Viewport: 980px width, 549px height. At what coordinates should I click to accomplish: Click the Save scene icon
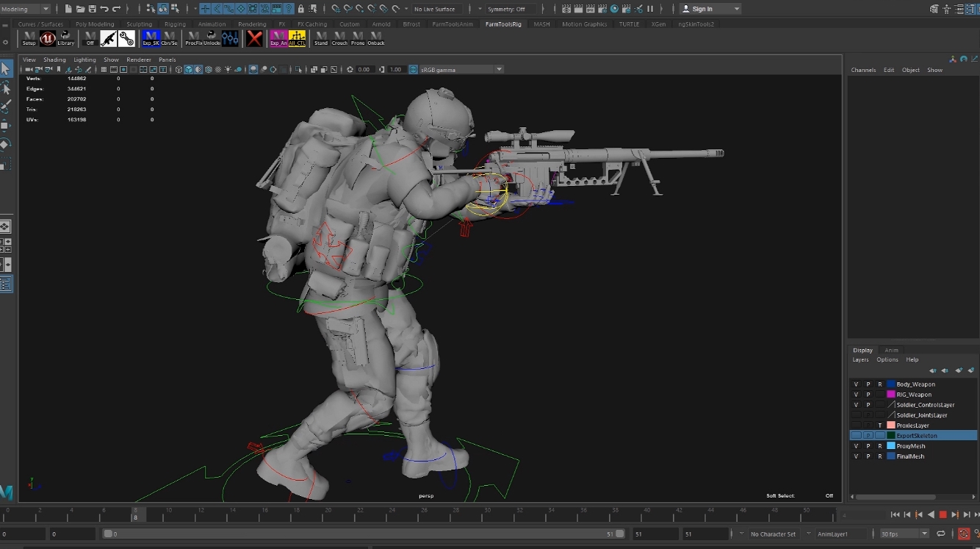(x=92, y=9)
